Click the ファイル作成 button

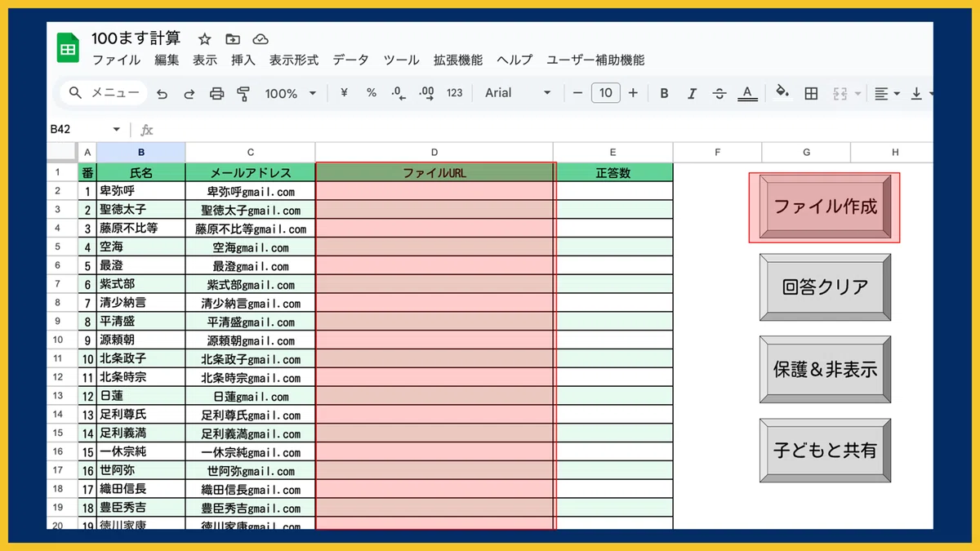coord(825,207)
